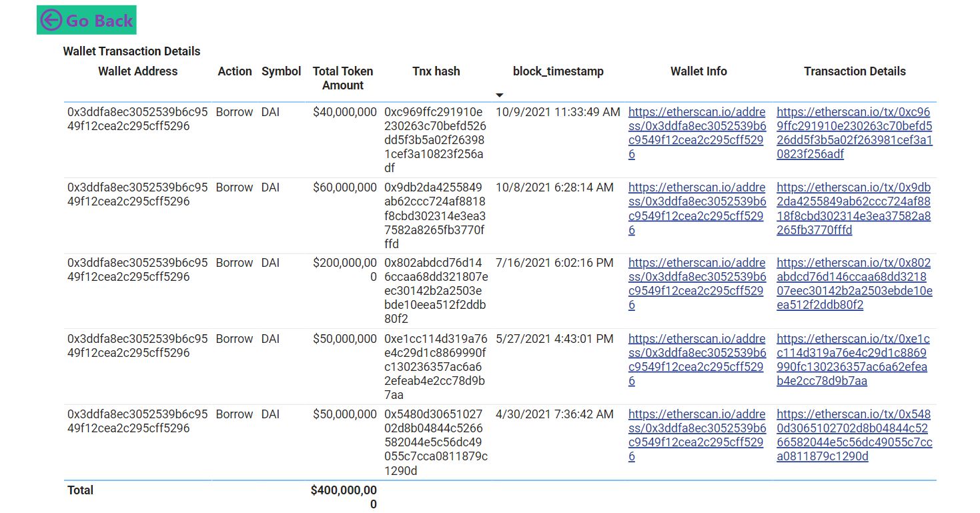Click the Go Back button
The image size is (980, 513).
point(87,20)
